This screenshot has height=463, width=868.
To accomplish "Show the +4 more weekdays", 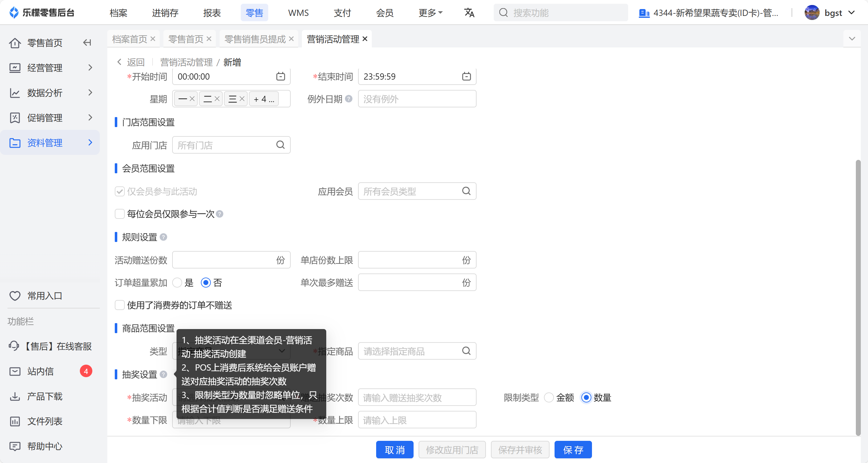I will coord(264,99).
